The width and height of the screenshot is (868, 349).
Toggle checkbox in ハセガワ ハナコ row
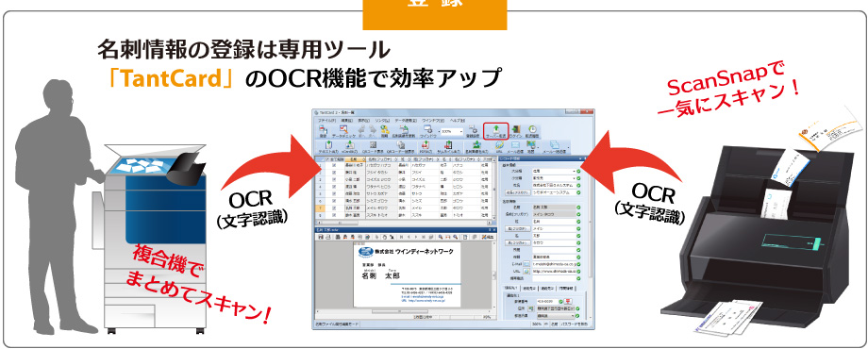pyautogui.click(x=334, y=165)
